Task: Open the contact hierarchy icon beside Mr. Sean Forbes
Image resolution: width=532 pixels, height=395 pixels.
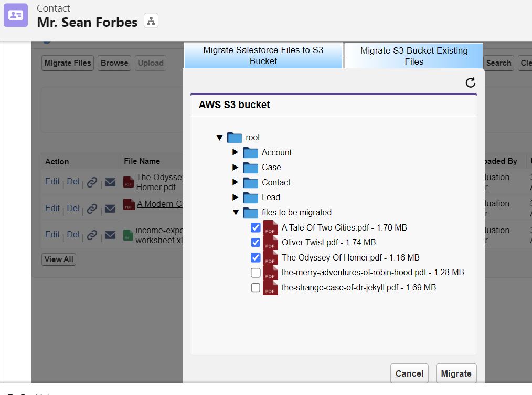Action: tap(151, 21)
